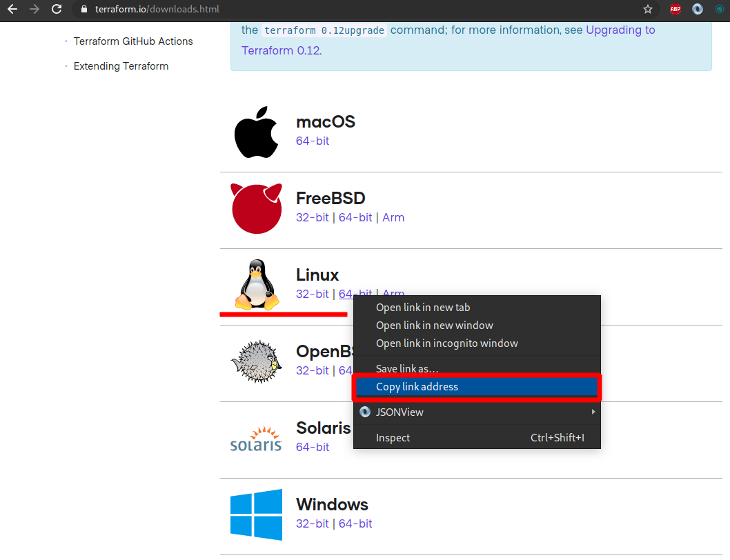Download Windows 32-bit

click(313, 523)
